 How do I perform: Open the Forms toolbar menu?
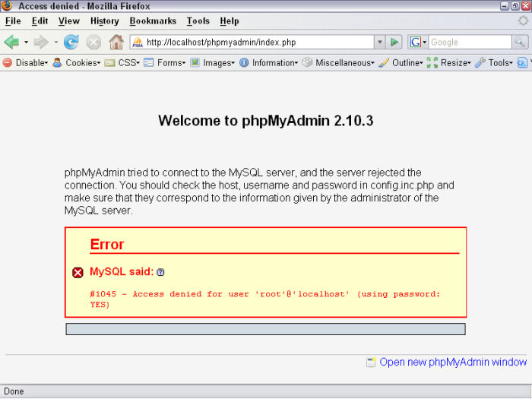click(x=165, y=63)
